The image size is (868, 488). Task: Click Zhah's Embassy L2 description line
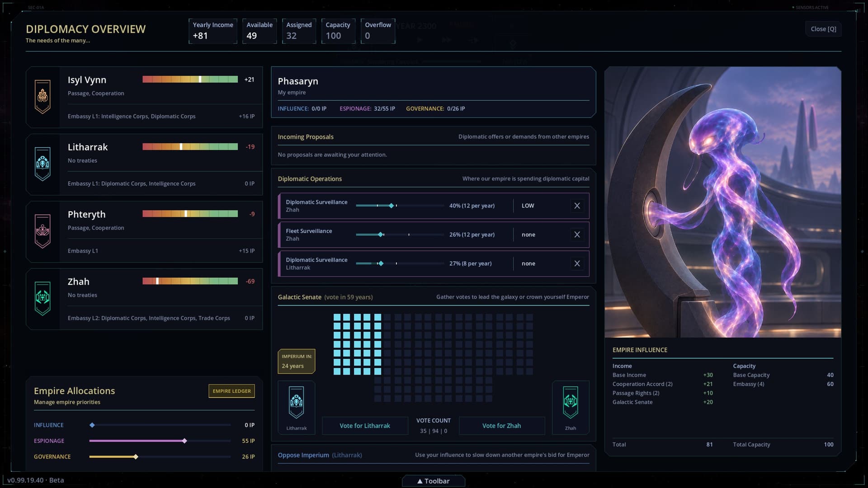(x=149, y=318)
